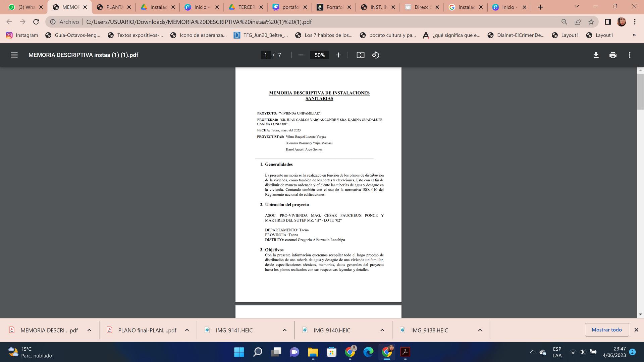Toggle the browser side panel
Screen dimensions: 644x362
(x=607, y=22)
